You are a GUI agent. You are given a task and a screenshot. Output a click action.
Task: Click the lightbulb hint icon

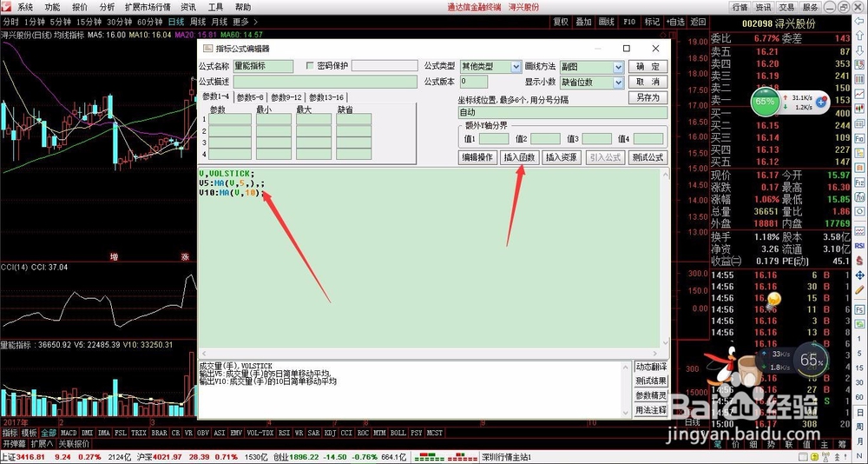point(773,300)
